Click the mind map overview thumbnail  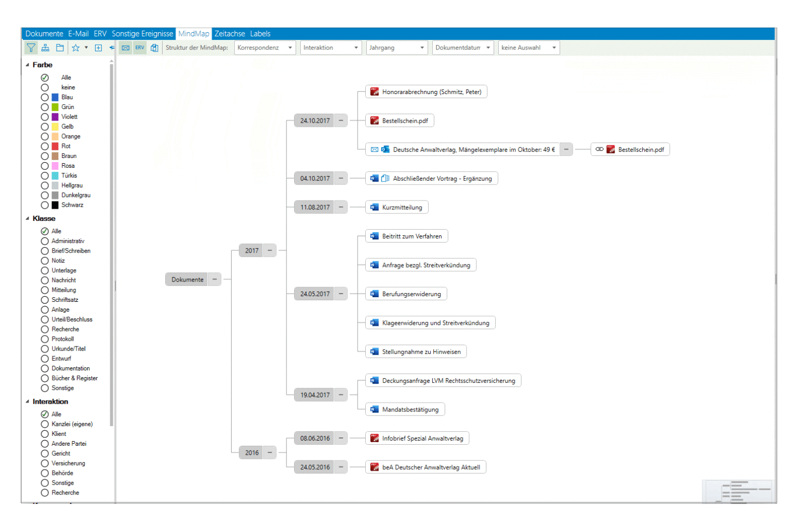point(737,491)
